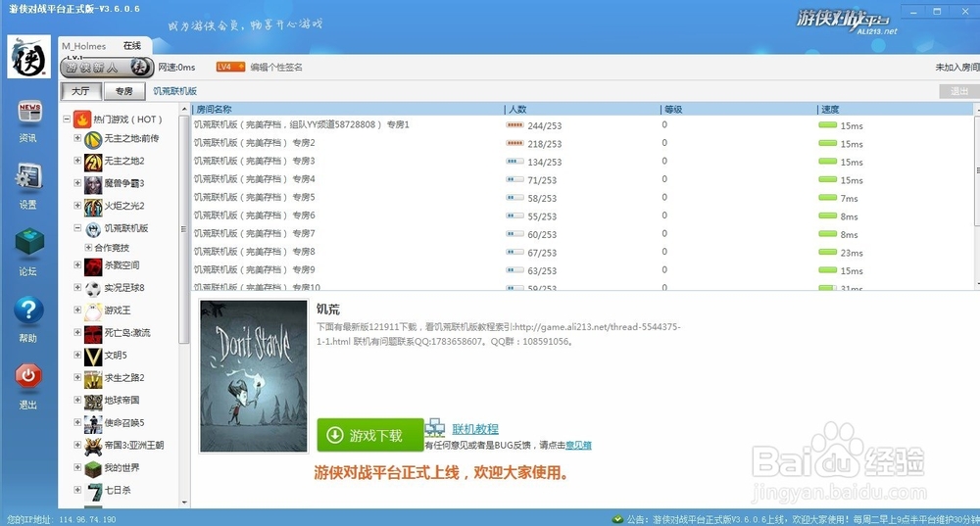Select the 魔兽争霸3 game icon

pyautogui.click(x=93, y=184)
